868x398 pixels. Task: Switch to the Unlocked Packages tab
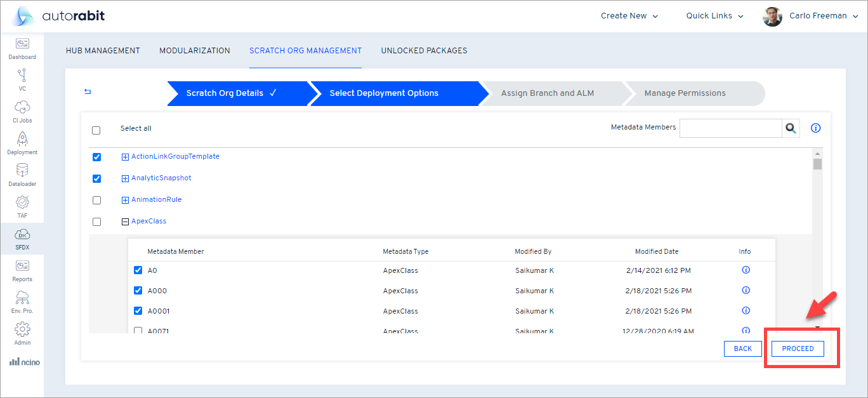(x=424, y=51)
